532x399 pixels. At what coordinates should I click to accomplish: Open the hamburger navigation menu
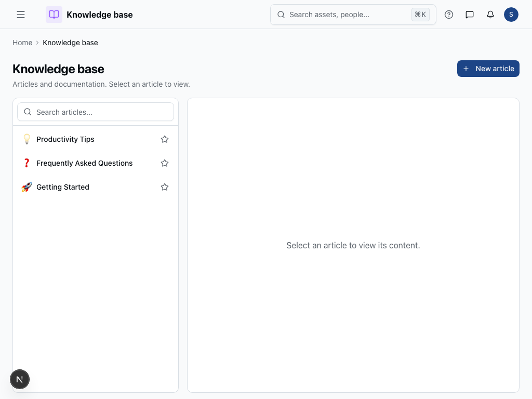pyautogui.click(x=21, y=15)
